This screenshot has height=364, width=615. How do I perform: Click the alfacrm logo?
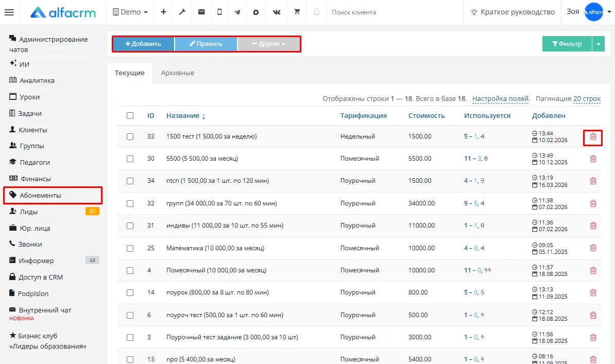click(x=63, y=12)
